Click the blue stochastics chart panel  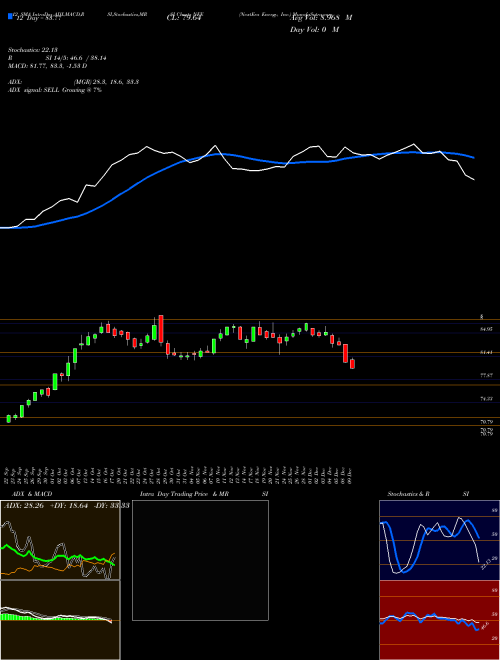(x=439, y=540)
